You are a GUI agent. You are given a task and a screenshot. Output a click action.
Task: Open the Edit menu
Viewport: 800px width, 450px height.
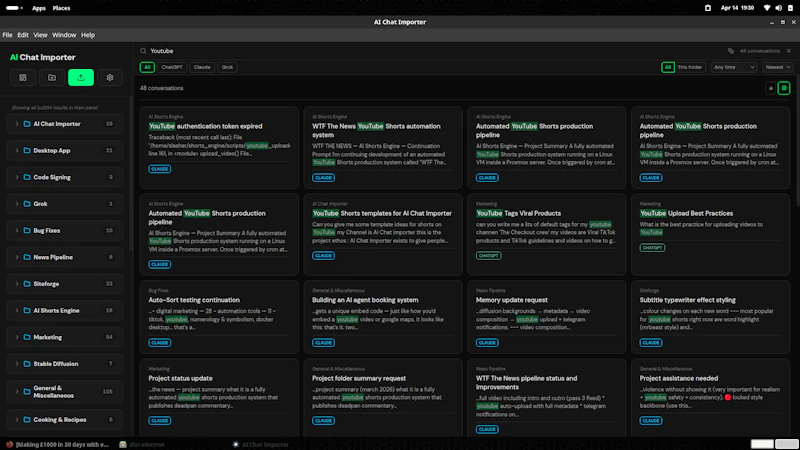click(x=23, y=35)
